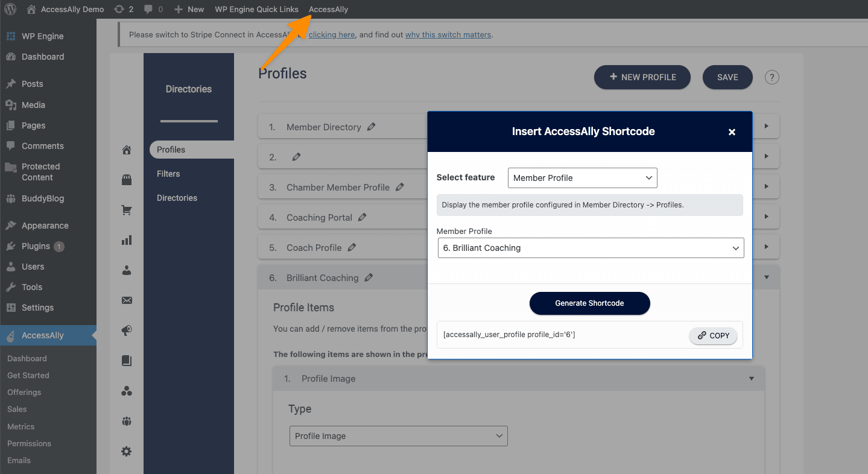The height and width of the screenshot is (474, 868).
Task: Switch to the Filters section
Action: (168, 174)
